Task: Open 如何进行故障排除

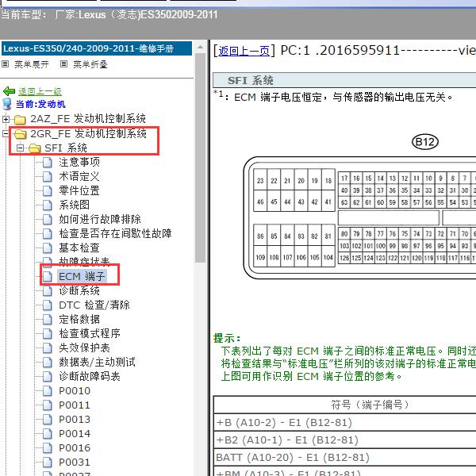Action: coord(100,219)
